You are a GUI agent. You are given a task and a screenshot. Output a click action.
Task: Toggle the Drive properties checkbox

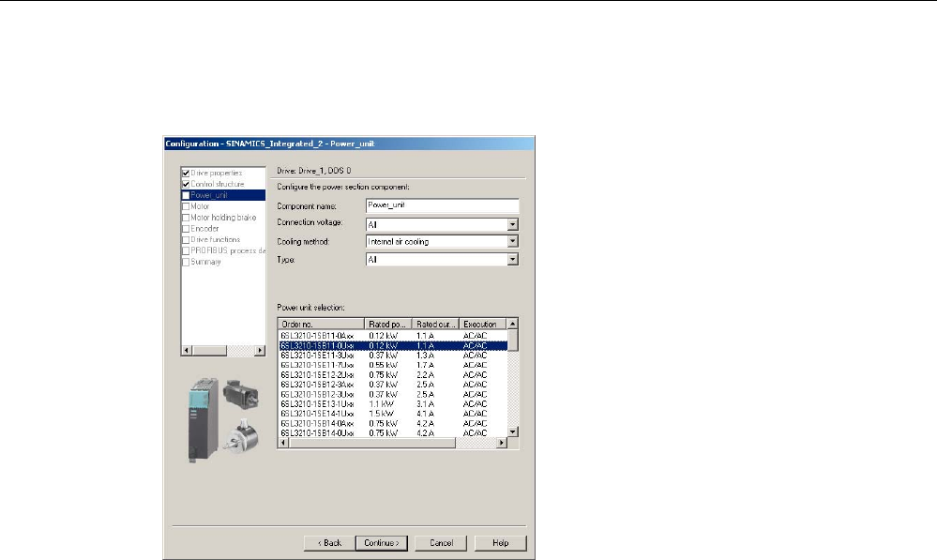pyautogui.click(x=186, y=174)
